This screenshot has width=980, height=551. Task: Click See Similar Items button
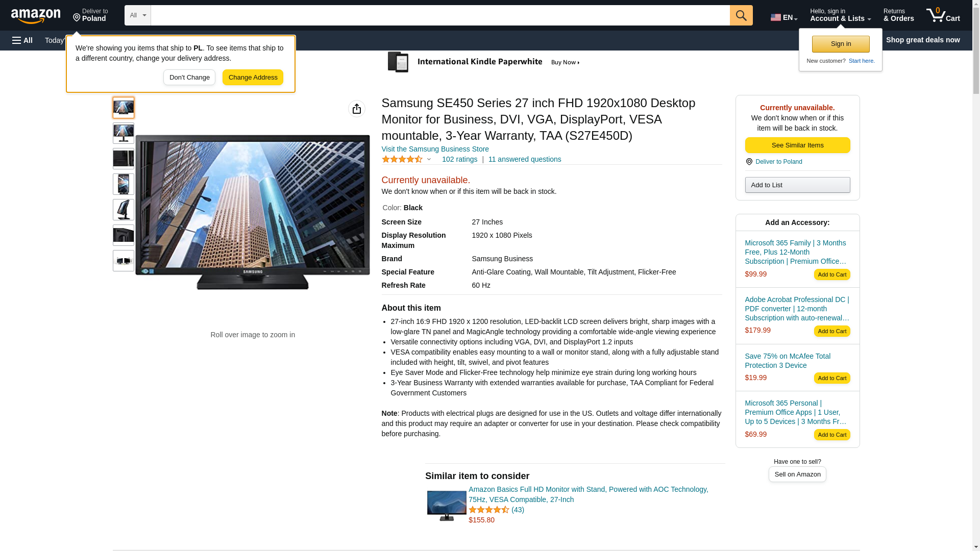tap(797, 145)
